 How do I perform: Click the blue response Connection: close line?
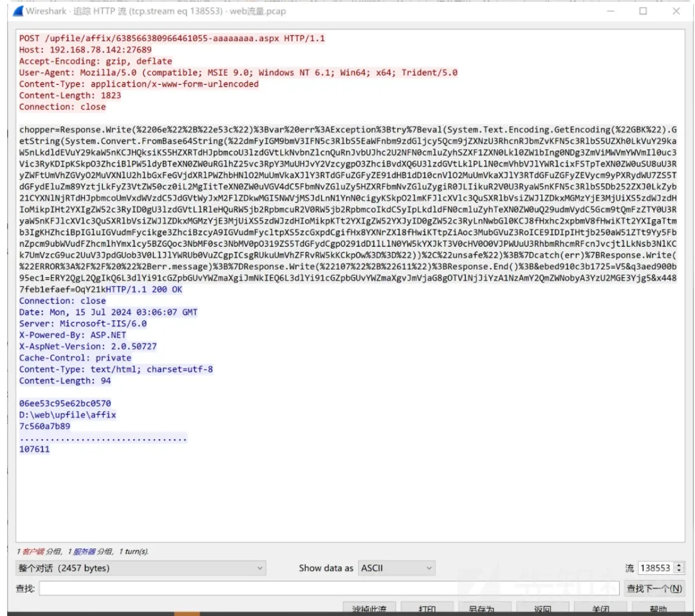coord(62,301)
